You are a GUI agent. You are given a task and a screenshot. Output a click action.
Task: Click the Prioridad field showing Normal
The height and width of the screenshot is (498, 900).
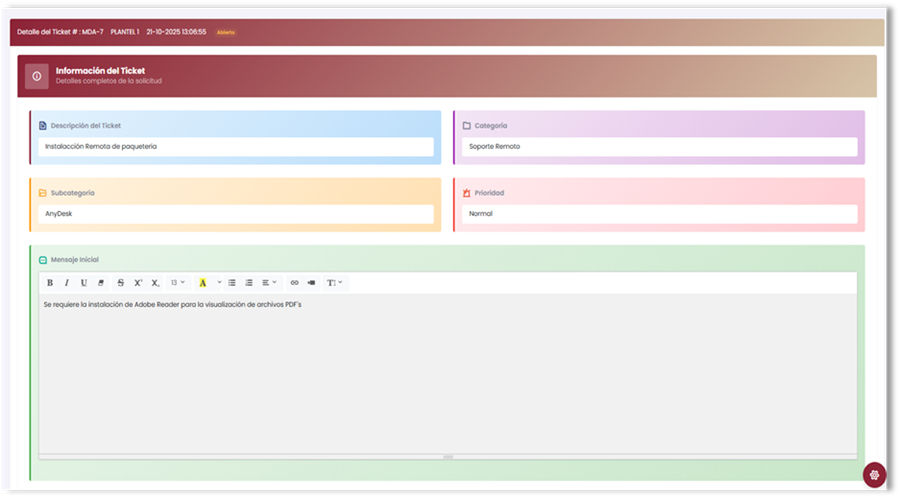point(659,214)
